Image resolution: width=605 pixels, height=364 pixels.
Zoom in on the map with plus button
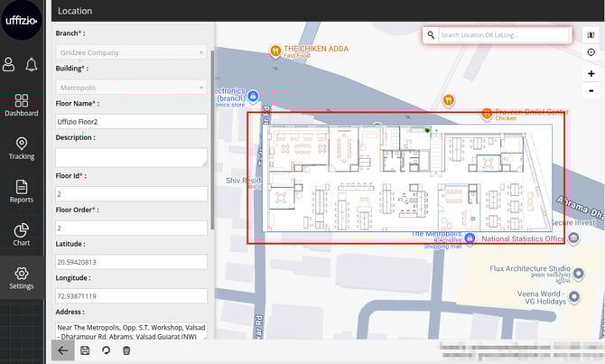pos(591,73)
